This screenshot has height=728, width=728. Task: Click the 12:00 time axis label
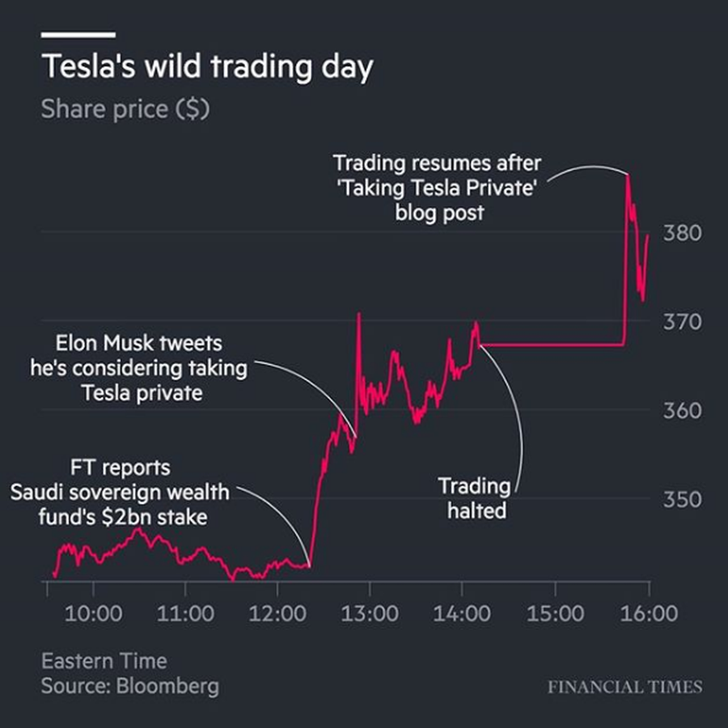[277, 613]
